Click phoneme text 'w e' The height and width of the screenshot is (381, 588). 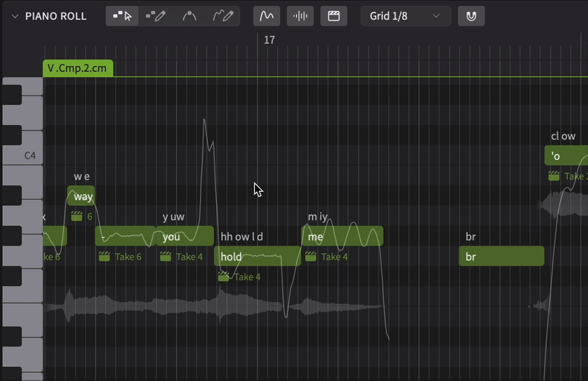point(82,177)
